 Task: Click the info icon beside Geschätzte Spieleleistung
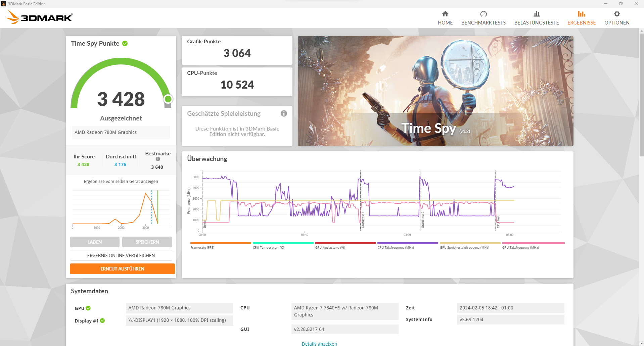click(x=284, y=113)
